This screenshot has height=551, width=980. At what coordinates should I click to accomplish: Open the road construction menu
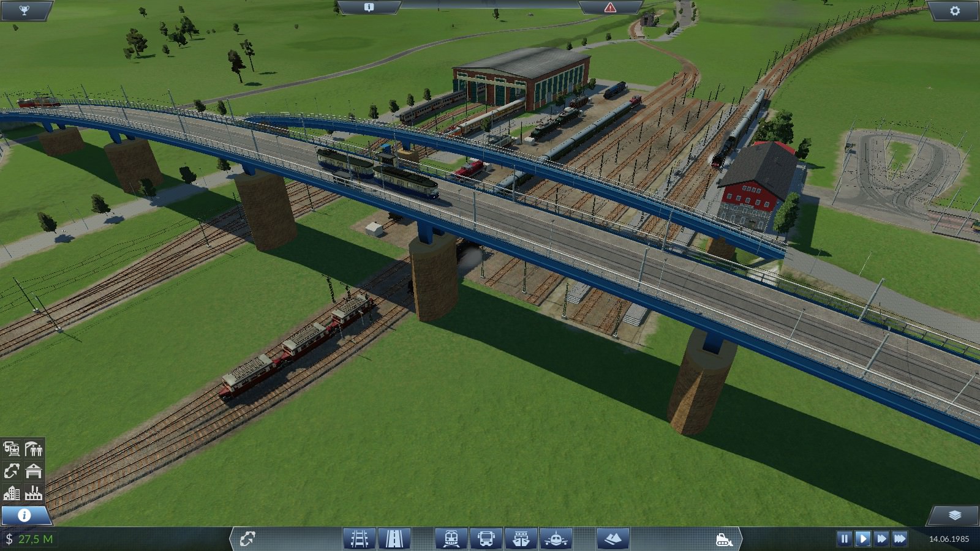394,539
